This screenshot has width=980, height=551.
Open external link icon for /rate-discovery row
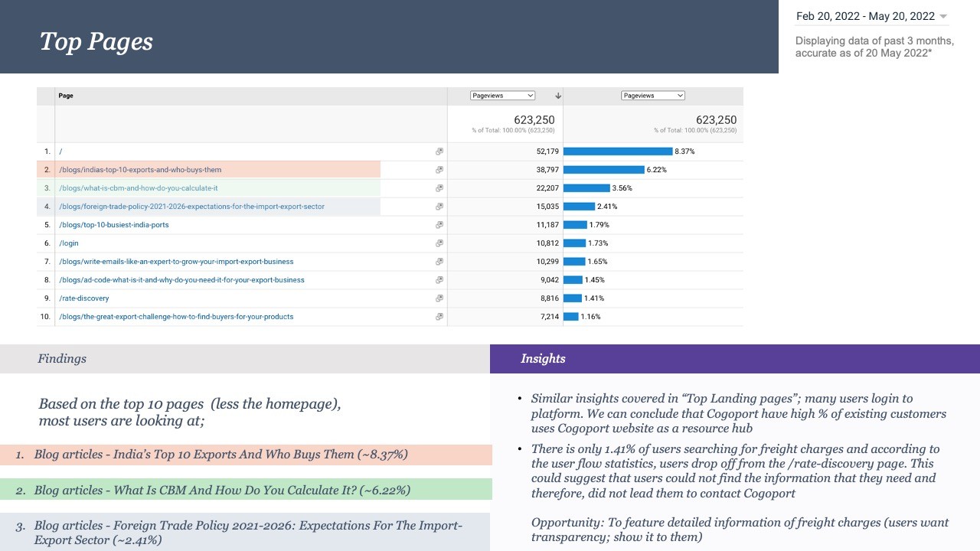[x=439, y=298]
